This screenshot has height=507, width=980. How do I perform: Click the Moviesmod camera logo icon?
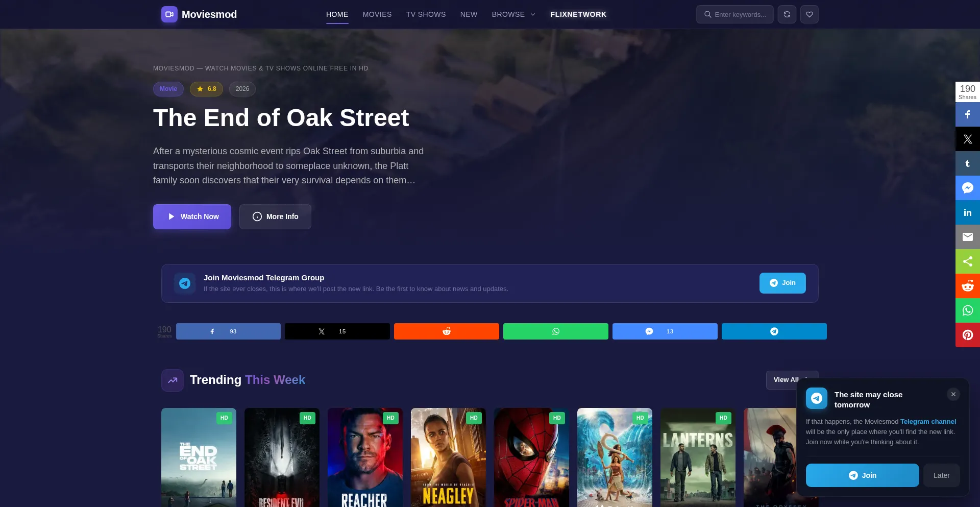pyautogui.click(x=169, y=14)
